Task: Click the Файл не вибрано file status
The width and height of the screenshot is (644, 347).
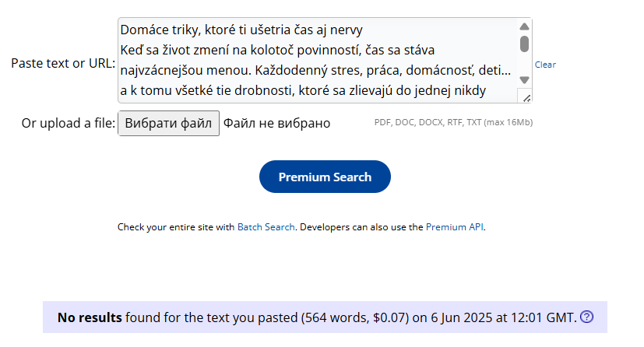Action: [276, 123]
